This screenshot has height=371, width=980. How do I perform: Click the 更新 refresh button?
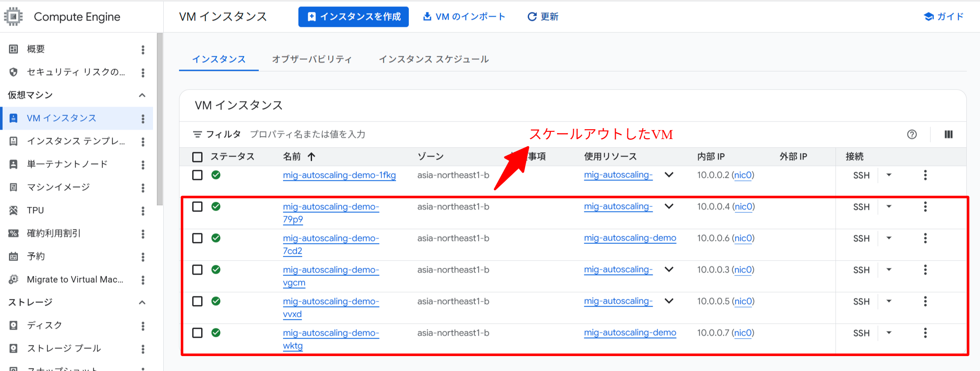(x=543, y=17)
